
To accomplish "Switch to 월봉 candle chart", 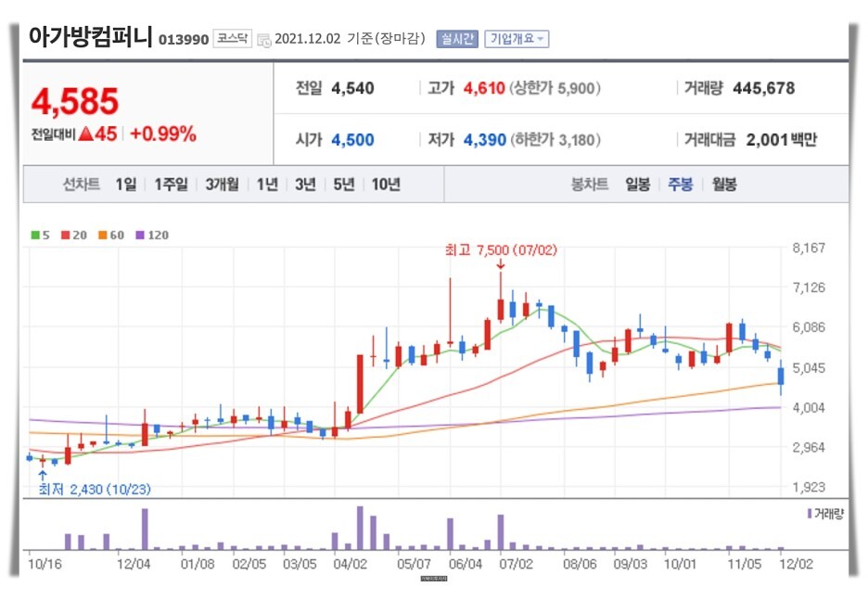I will 724,185.
